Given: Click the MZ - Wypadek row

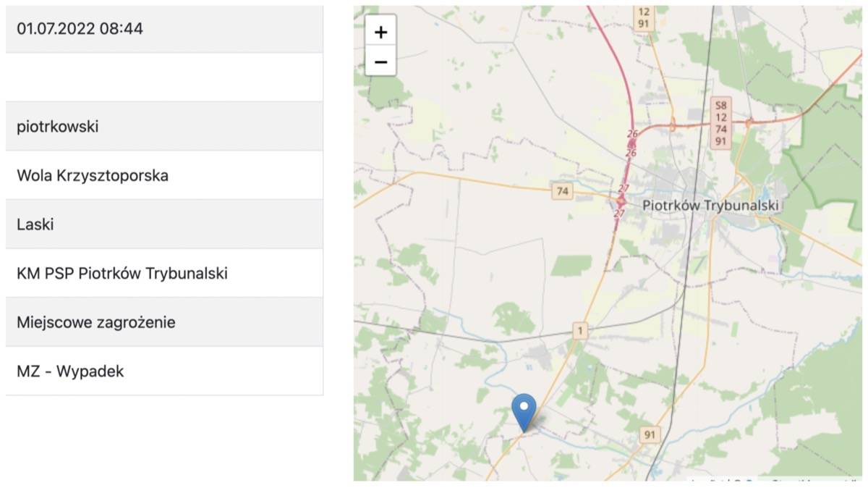Looking at the screenshot, I should coord(164,371).
